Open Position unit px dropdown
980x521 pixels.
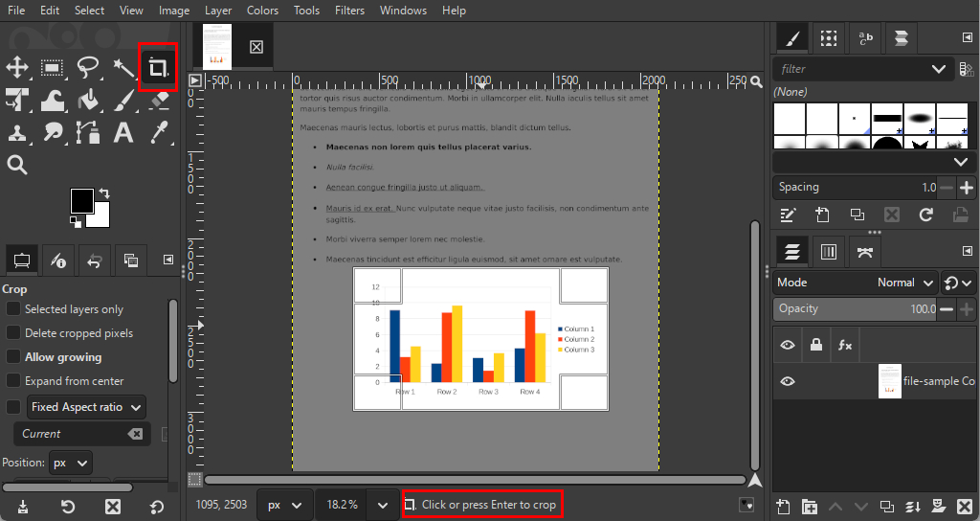[x=70, y=464]
